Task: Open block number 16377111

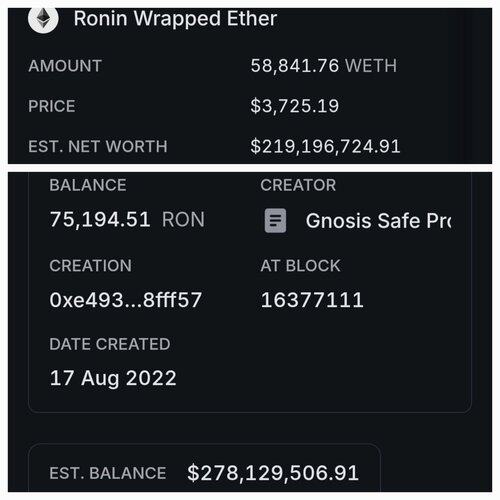Action: [x=312, y=300]
